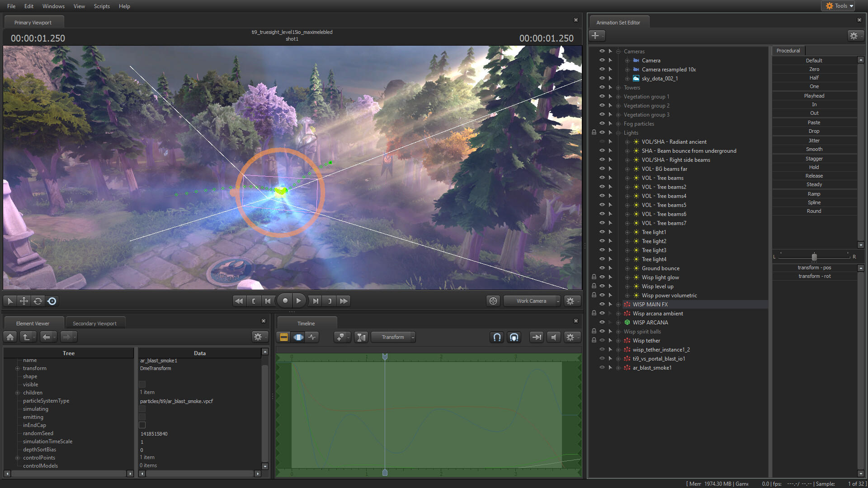868x488 pixels.
Task: Toggle visibility of VOL/SHA - Radiant ancient light
Action: coord(602,141)
